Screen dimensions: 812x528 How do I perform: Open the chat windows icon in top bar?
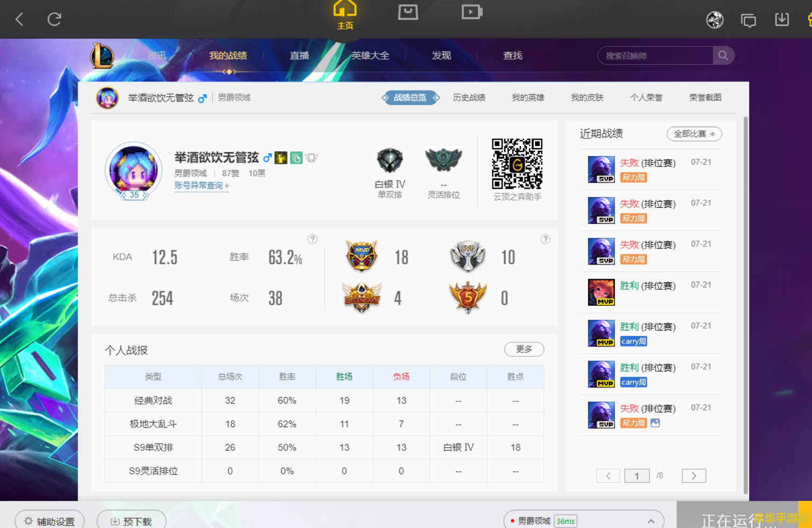[x=748, y=20]
